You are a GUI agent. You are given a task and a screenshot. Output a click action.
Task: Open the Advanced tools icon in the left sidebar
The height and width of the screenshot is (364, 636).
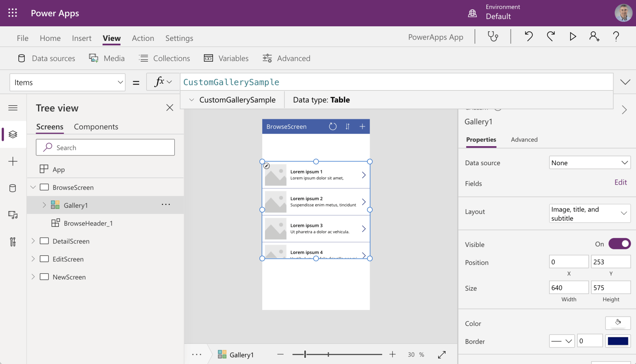click(13, 242)
